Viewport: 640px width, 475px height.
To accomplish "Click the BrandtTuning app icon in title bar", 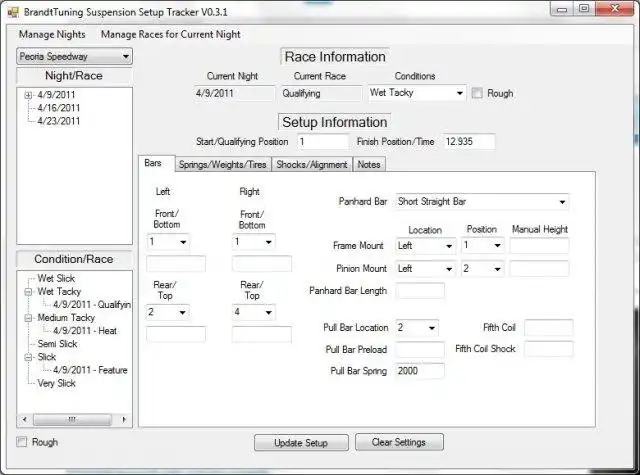I will (13, 12).
